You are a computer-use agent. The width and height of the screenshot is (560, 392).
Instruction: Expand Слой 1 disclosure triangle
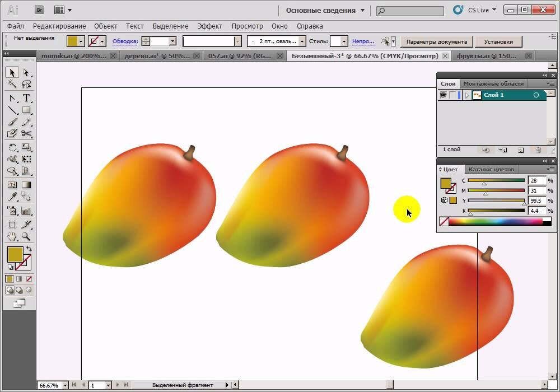click(466, 95)
